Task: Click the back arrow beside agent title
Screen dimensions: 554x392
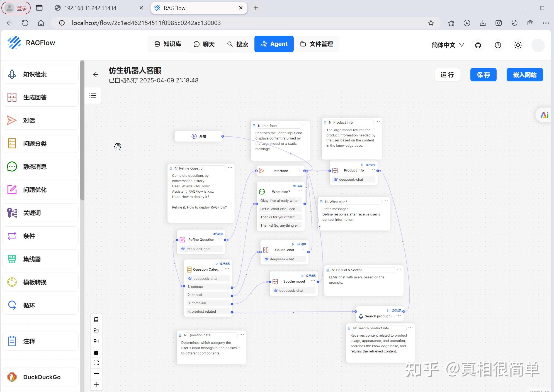Action: click(x=96, y=74)
